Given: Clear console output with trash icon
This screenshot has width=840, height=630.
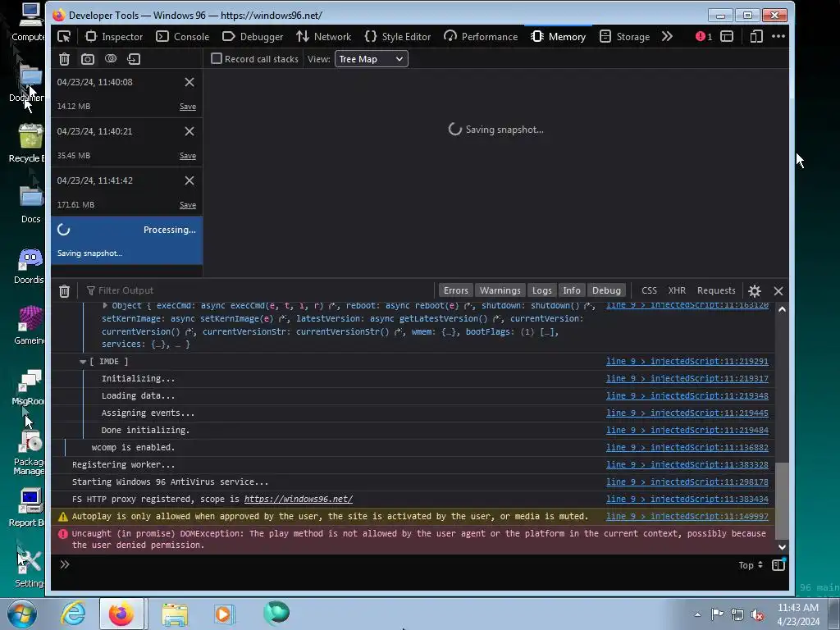Looking at the screenshot, I should 64,291.
